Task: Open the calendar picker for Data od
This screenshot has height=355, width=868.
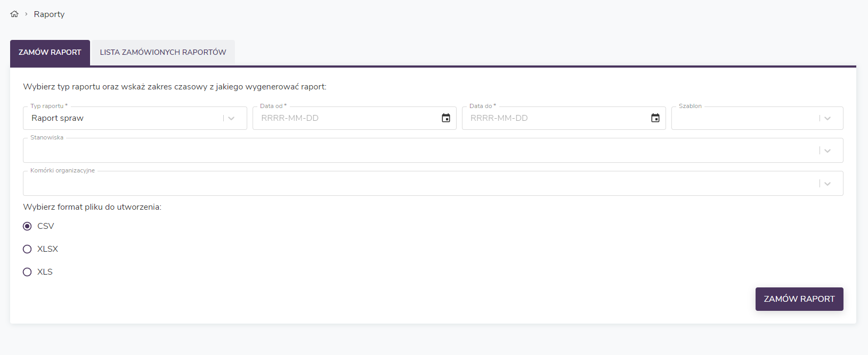Action: coord(446,118)
